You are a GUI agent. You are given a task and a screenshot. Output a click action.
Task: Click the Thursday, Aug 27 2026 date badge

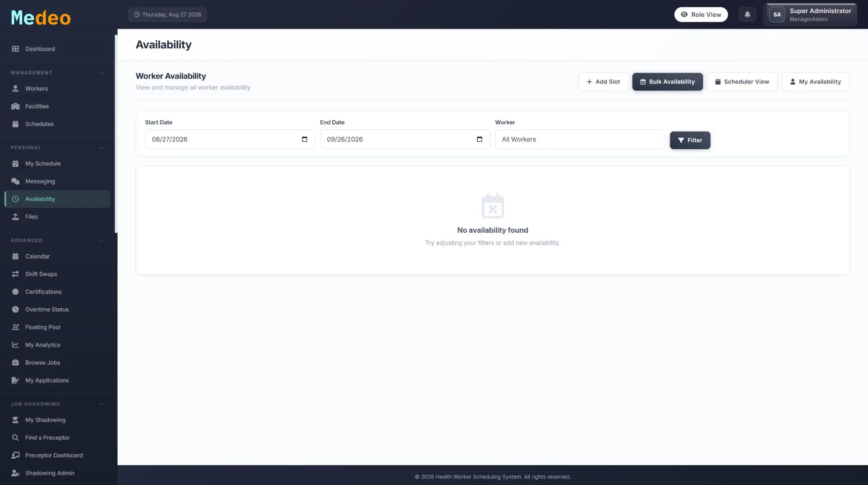(x=168, y=14)
